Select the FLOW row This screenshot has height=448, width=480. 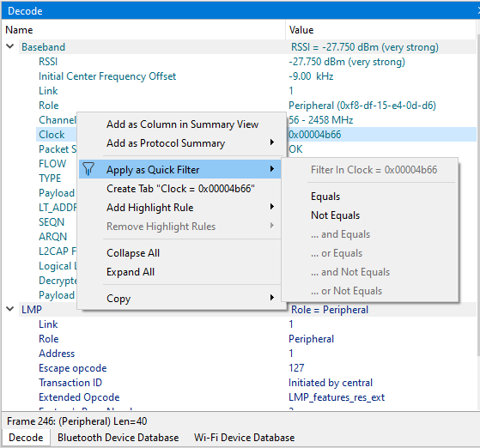coord(52,164)
